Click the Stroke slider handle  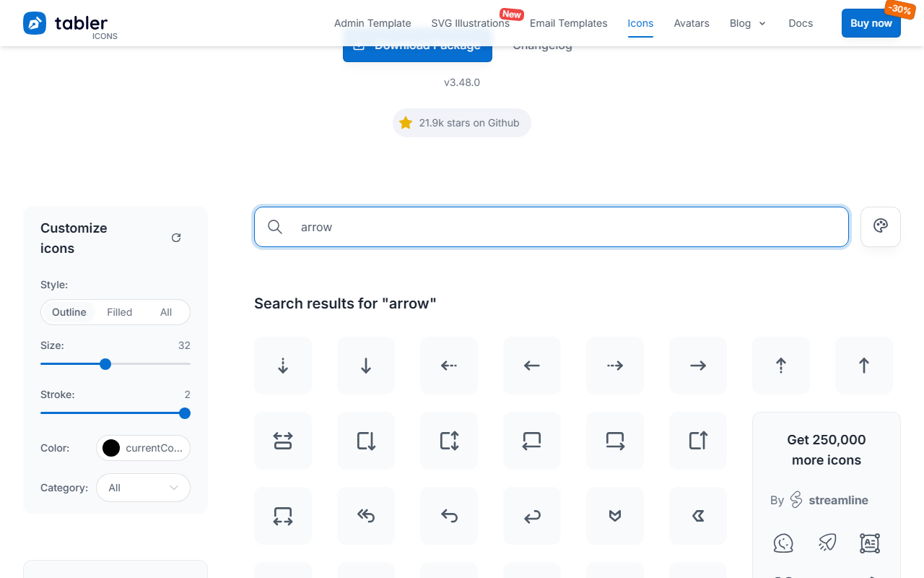click(185, 413)
